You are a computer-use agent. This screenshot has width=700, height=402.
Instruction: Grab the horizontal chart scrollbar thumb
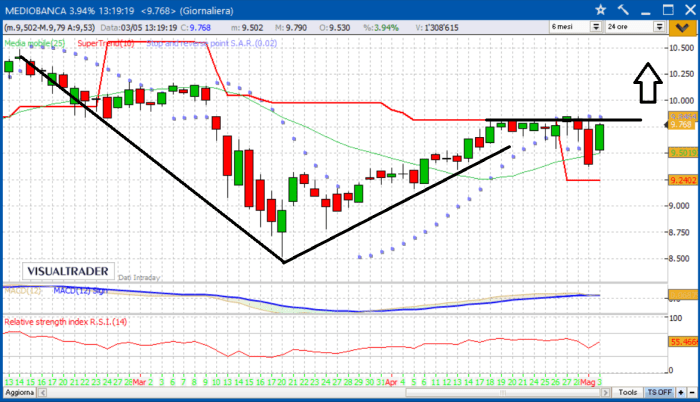(x=503, y=393)
